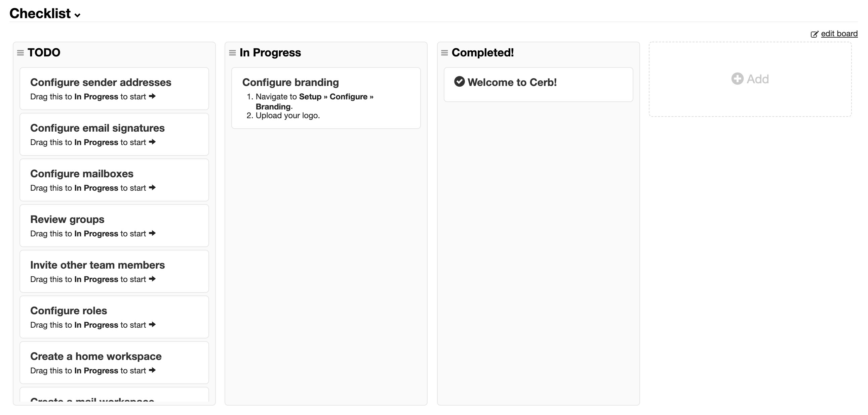Click the Welcome to Cerb! card title
The height and width of the screenshot is (415, 868).
click(512, 82)
